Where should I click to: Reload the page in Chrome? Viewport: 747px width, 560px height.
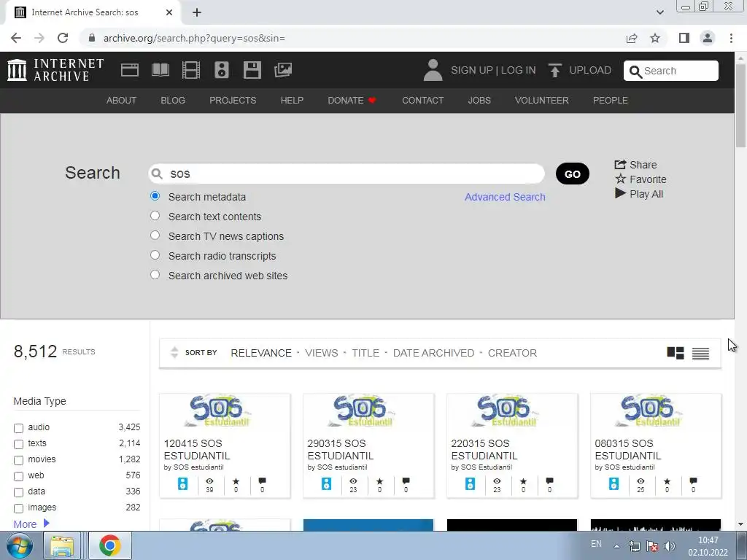[x=63, y=38]
